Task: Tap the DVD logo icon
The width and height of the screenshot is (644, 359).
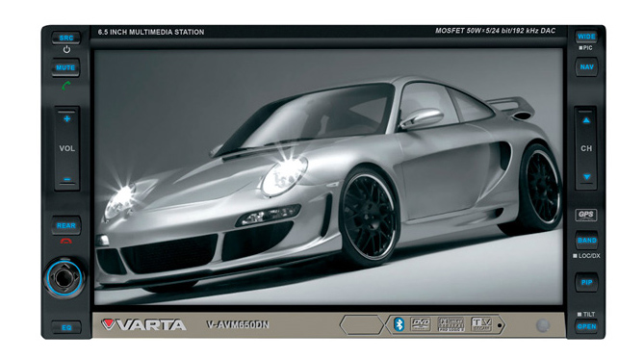Action: (x=421, y=324)
